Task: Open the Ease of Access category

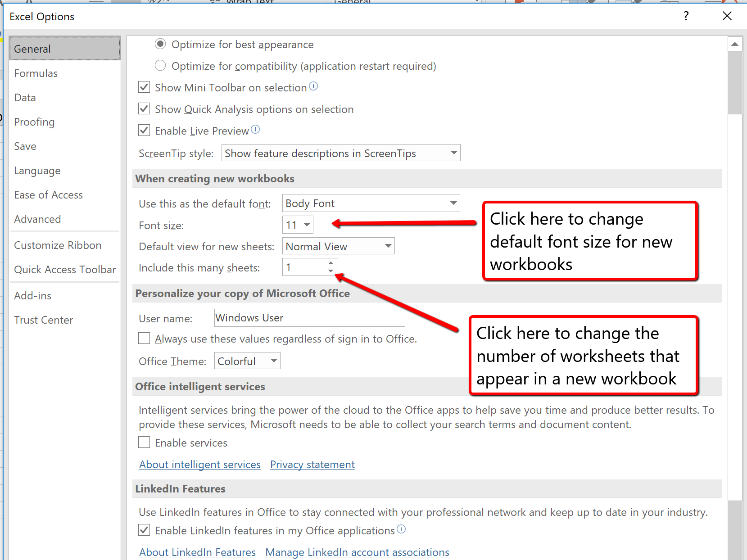Action: [x=65, y=194]
